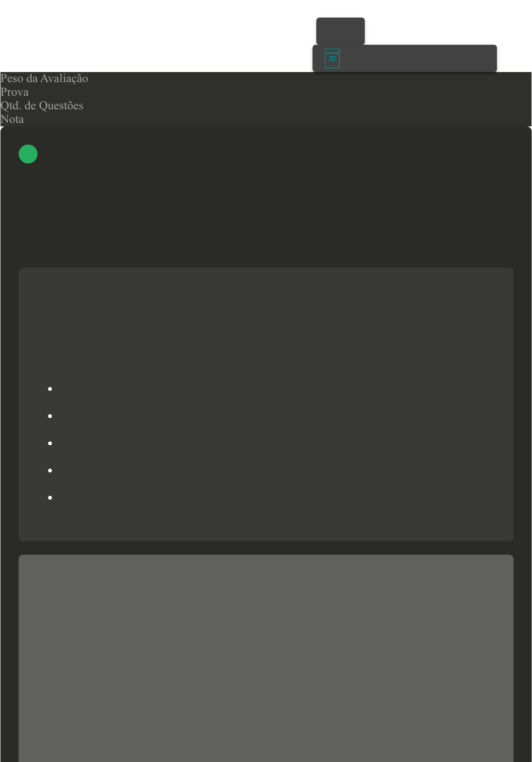Choose the first bullet option
This screenshot has width=532, height=762.
coord(50,389)
